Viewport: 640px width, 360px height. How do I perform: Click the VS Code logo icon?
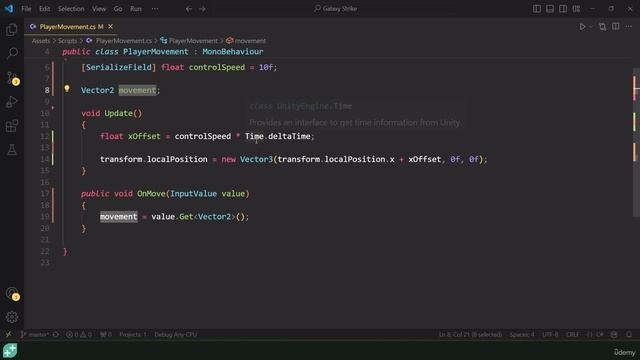[x=9, y=9]
